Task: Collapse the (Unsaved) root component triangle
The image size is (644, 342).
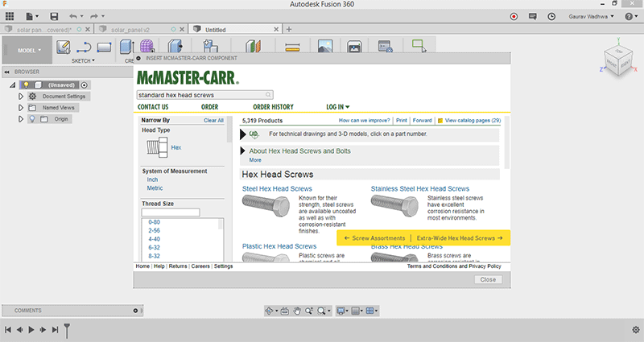Action: 13,85
